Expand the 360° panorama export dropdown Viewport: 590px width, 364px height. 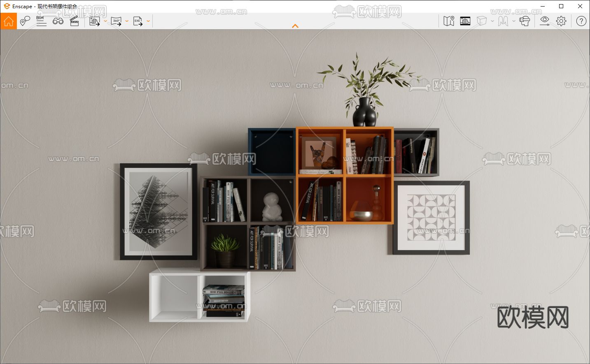point(127,21)
